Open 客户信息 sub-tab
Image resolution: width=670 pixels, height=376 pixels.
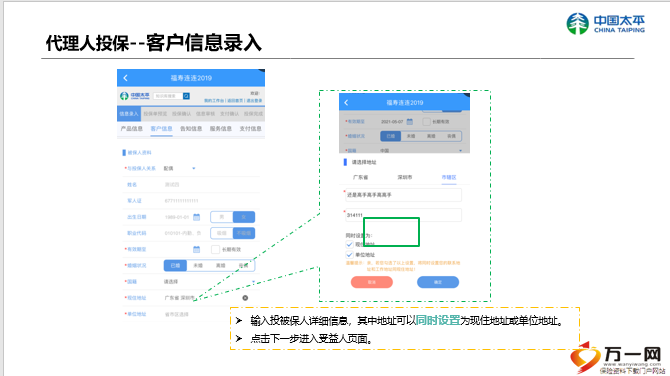pos(161,129)
